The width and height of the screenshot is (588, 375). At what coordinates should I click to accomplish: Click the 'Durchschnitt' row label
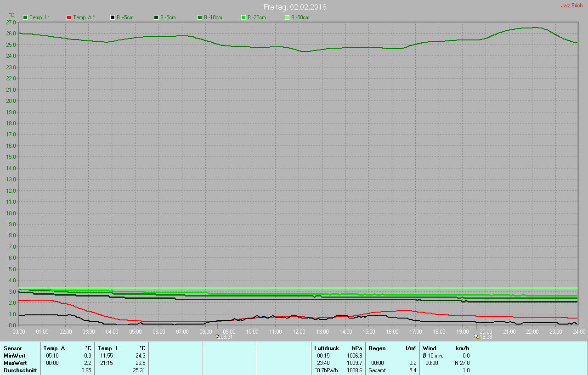pyautogui.click(x=20, y=370)
